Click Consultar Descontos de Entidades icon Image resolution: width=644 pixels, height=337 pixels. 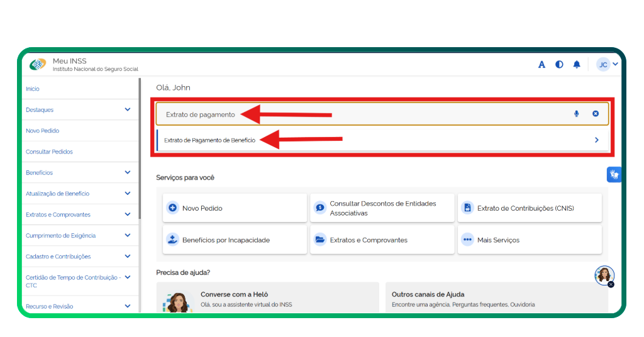click(x=320, y=207)
